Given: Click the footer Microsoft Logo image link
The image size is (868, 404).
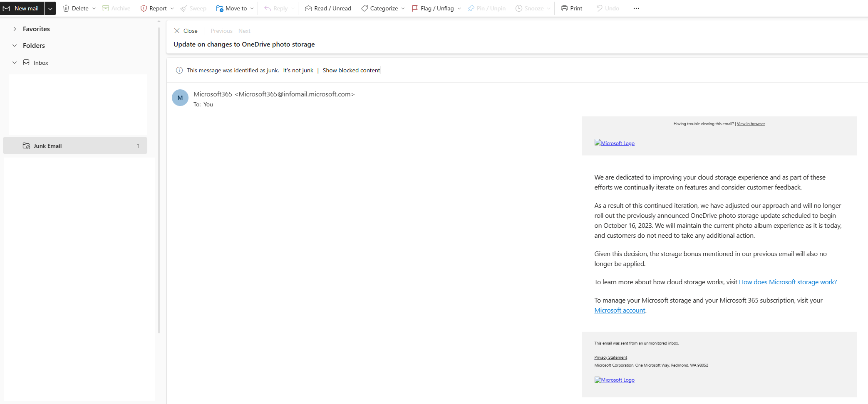Looking at the screenshot, I should click(615, 380).
